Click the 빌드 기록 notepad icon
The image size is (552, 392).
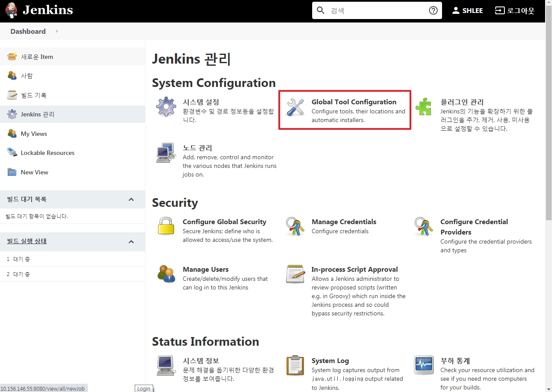click(x=12, y=95)
